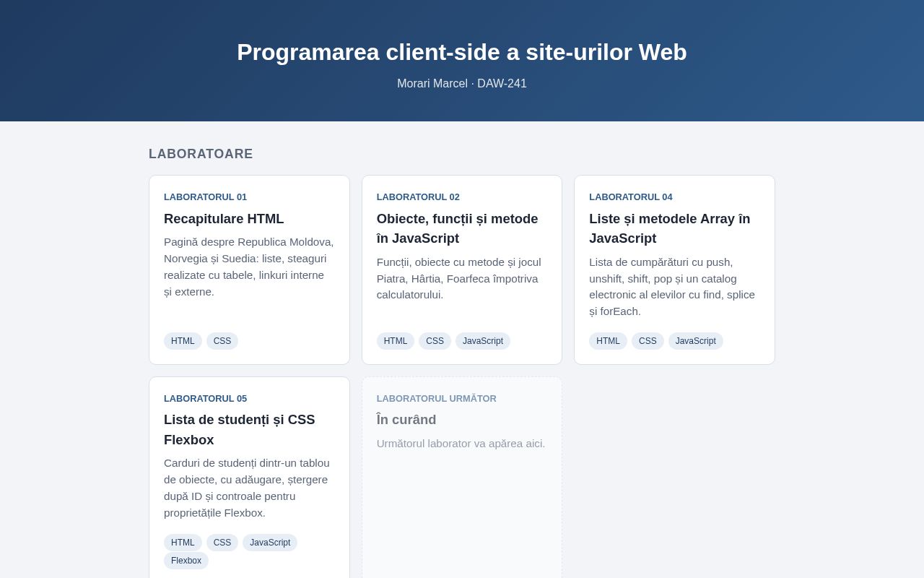Open "Liste și metodele Array în JavaScript" title
This screenshot has width=924, height=578.
pos(670,228)
